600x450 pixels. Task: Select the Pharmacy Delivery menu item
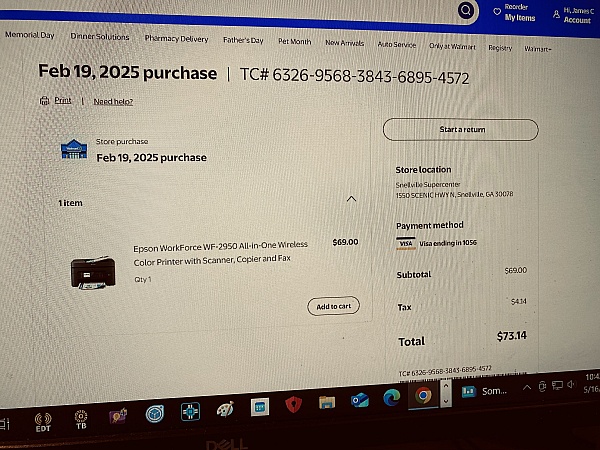(176, 39)
